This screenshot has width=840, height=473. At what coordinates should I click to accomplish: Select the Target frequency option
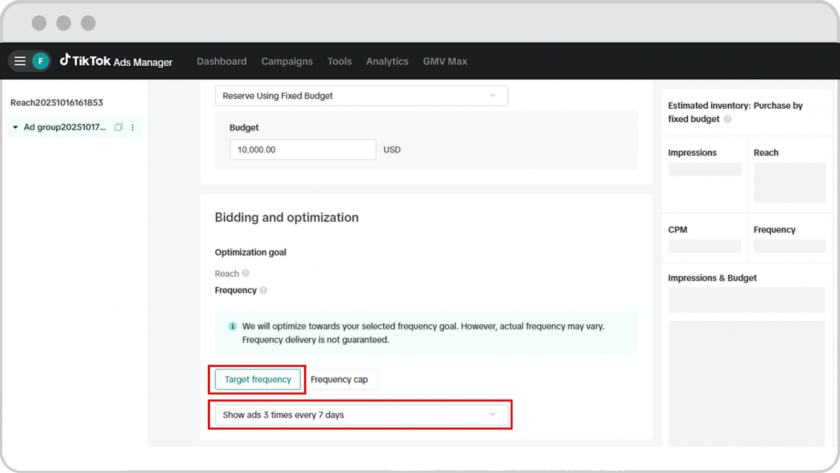pos(258,380)
